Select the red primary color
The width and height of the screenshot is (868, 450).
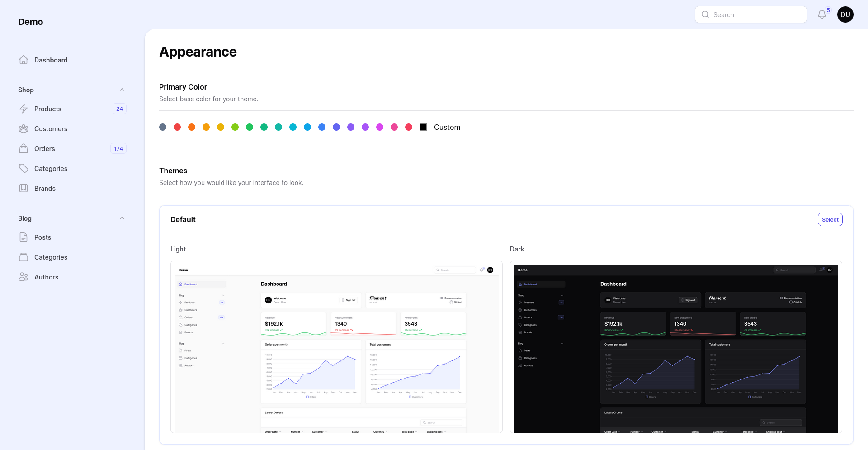[177, 128]
